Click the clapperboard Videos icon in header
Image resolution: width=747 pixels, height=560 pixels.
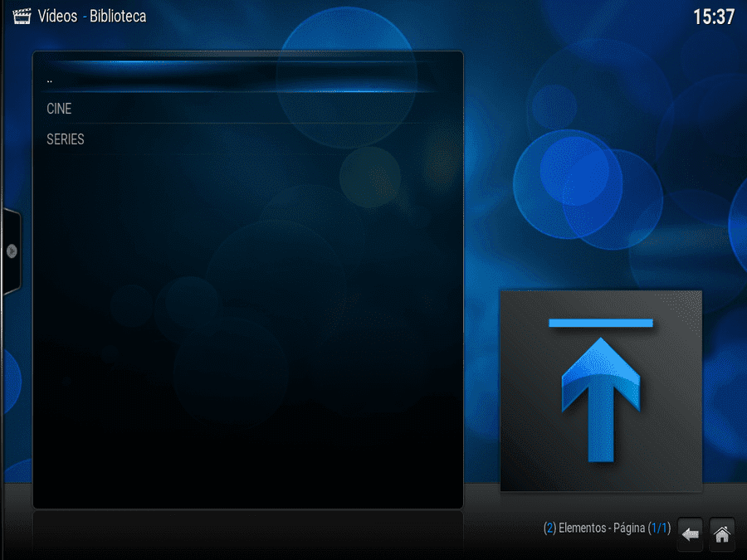click(x=22, y=17)
